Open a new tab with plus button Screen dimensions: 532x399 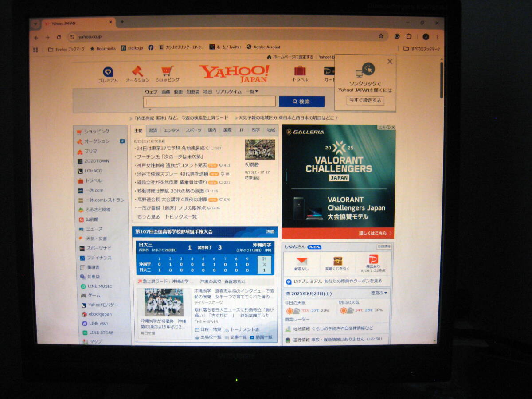pyautogui.click(x=122, y=22)
